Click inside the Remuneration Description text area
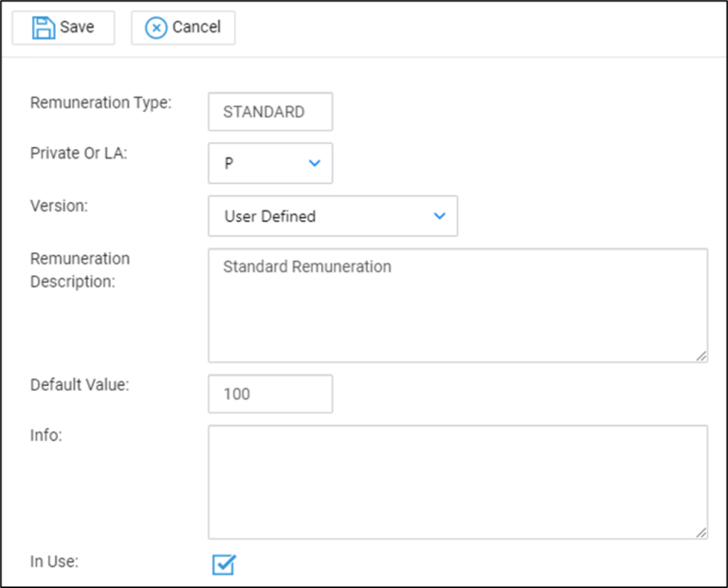728x588 pixels. (458, 305)
